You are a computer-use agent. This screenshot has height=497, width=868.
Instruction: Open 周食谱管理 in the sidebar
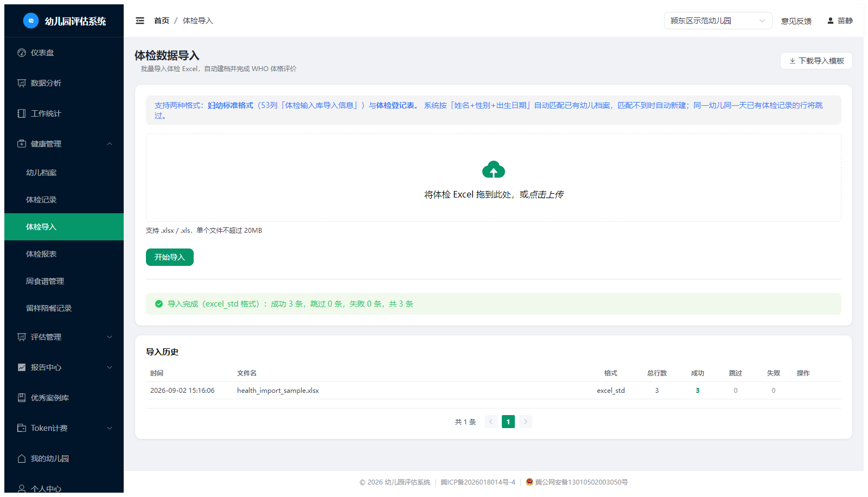pos(64,281)
